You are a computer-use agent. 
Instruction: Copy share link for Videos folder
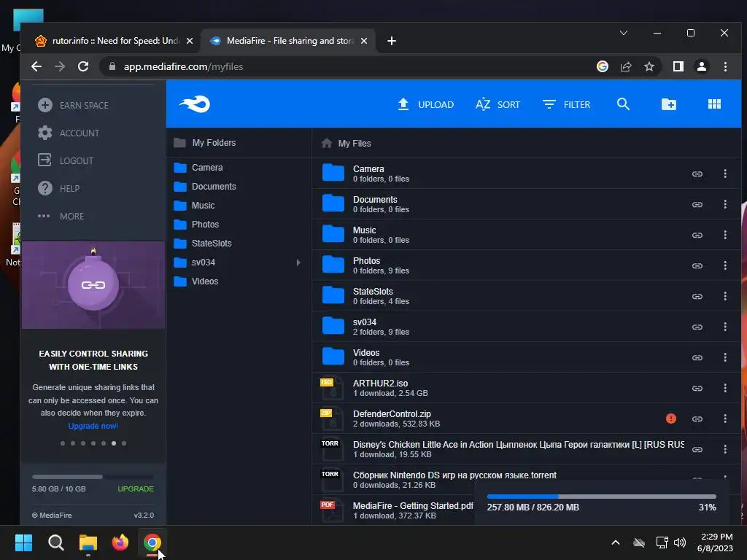(697, 357)
